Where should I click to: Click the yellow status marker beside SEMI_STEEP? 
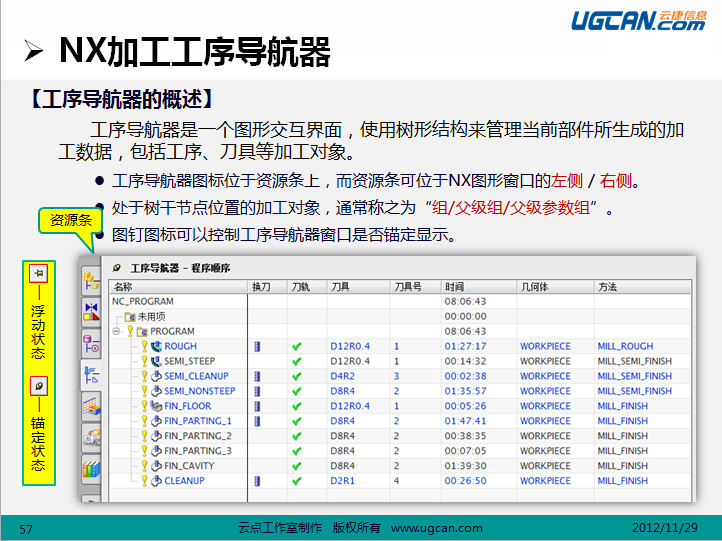pos(144,361)
